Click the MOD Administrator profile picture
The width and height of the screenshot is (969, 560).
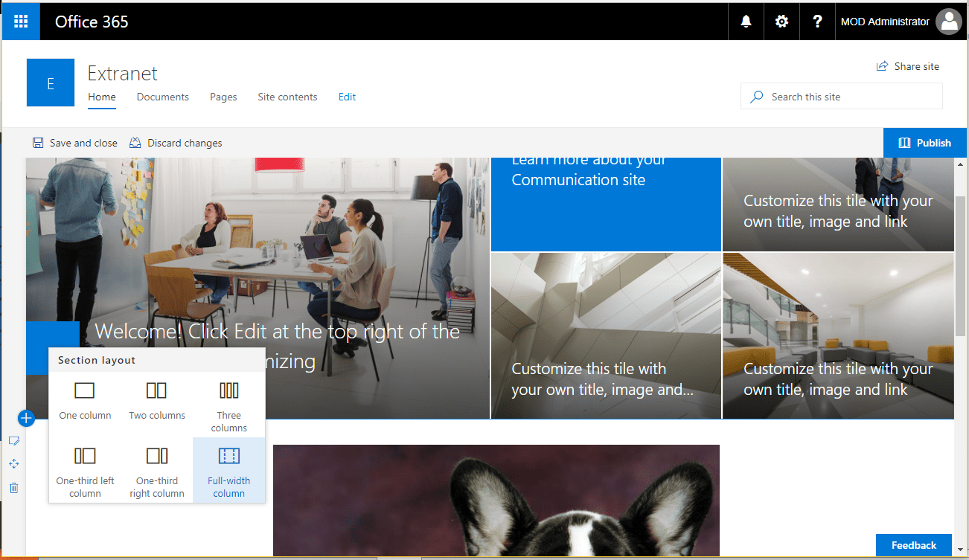(949, 22)
